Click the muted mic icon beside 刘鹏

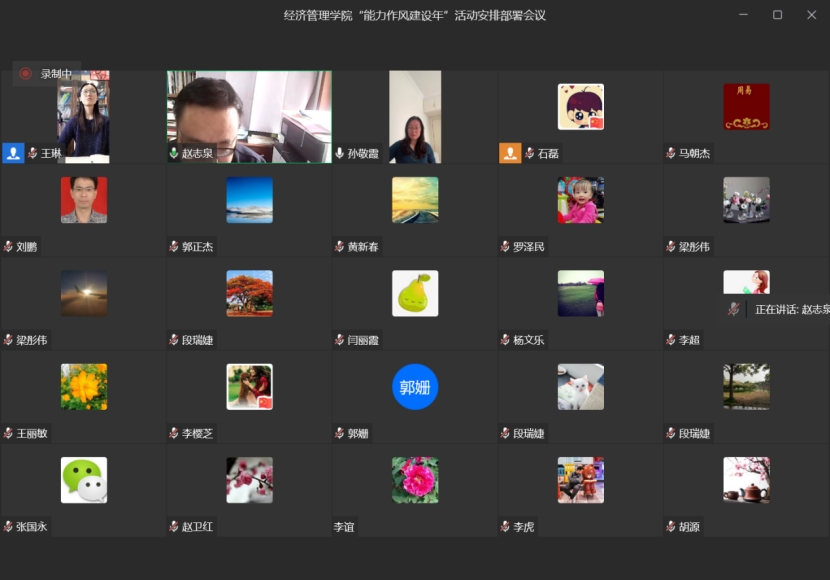coord(8,247)
